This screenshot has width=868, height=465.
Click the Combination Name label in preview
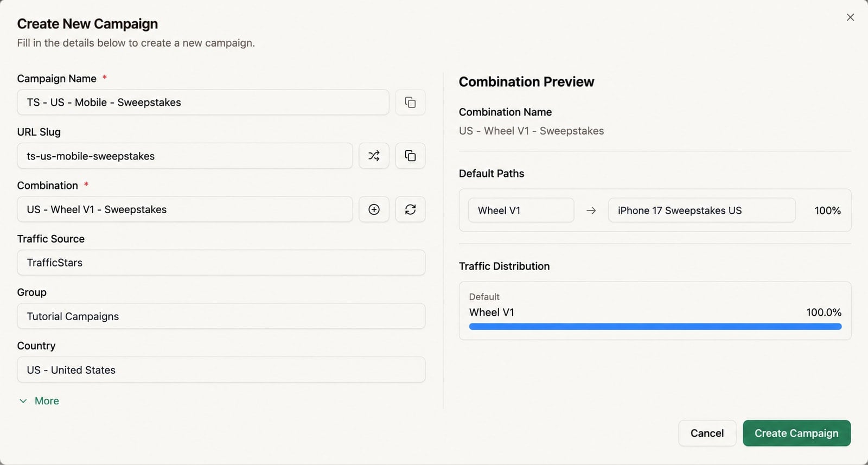(505, 112)
